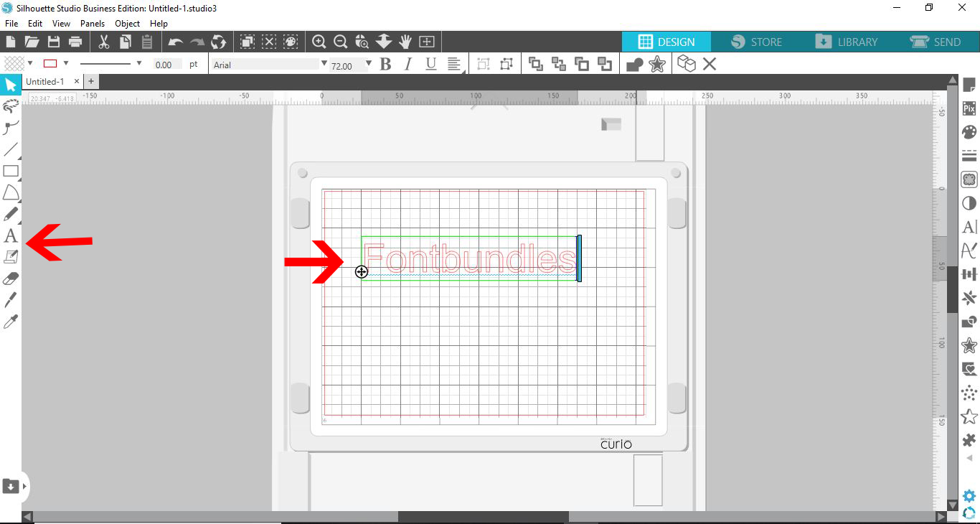Select the Eraser tool
The height and width of the screenshot is (524, 980).
[11, 279]
